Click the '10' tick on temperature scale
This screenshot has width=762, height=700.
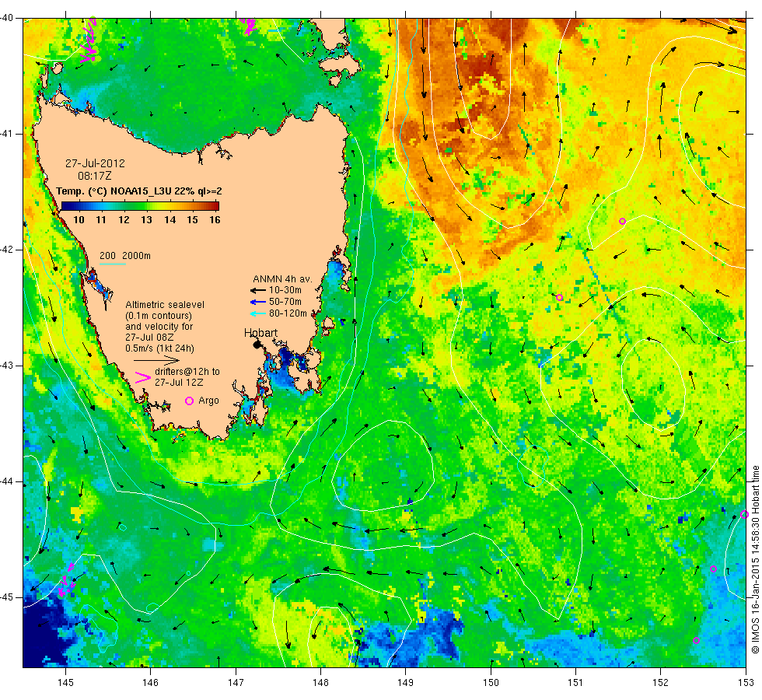click(79, 219)
